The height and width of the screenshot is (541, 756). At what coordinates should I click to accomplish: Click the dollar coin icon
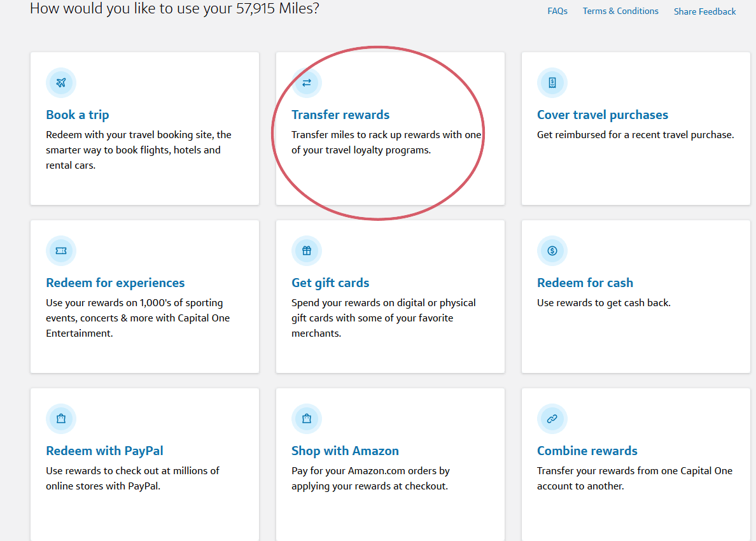point(552,251)
